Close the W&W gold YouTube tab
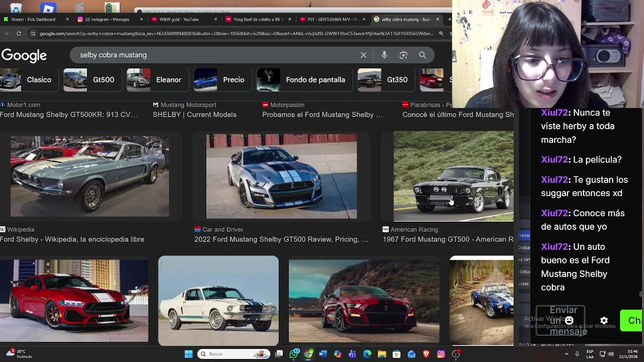Viewport: 644px width, 362px height. coord(216,19)
